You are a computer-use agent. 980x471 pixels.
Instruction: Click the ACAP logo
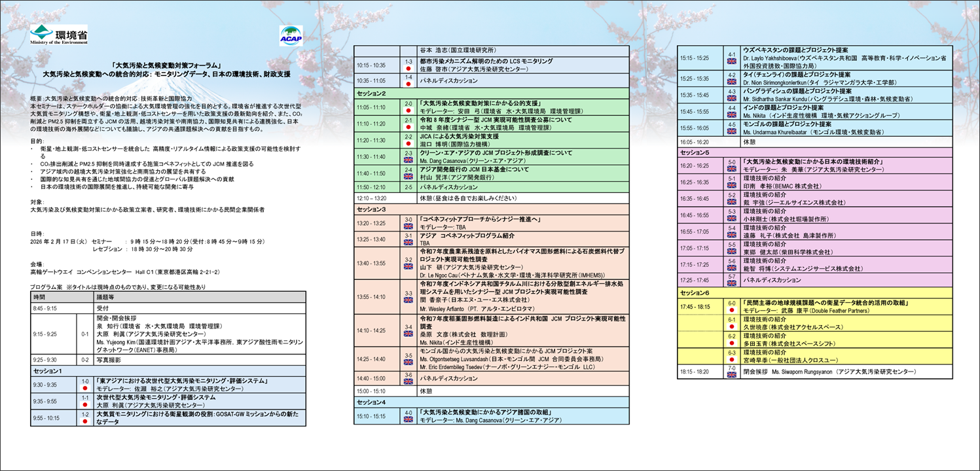291,36
